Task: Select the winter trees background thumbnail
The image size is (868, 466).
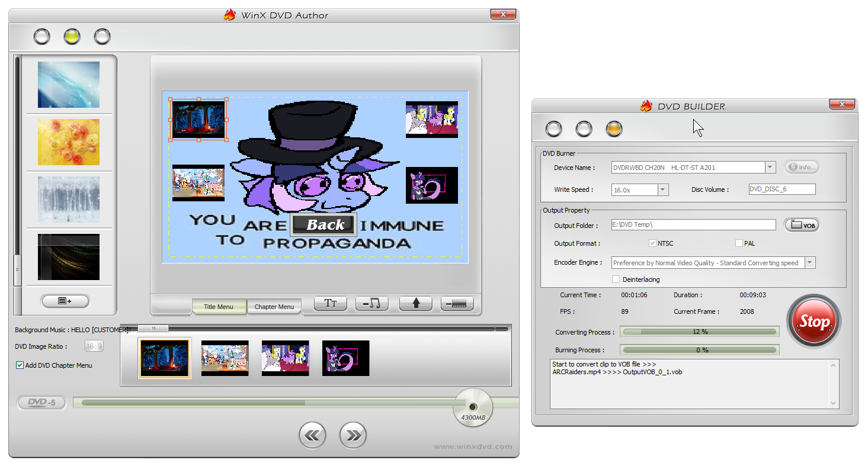Action: [x=69, y=200]
